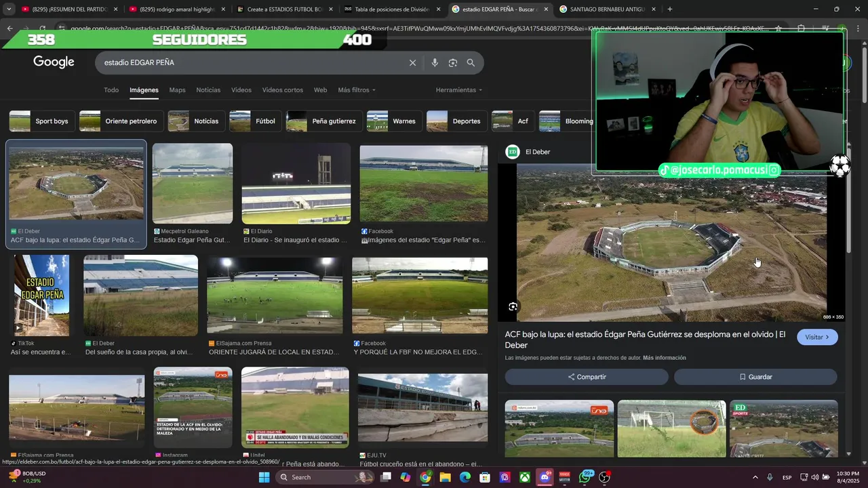This screenshot has width=868, height=488.
Task: Clear the Google search box text
Action: 412,62
